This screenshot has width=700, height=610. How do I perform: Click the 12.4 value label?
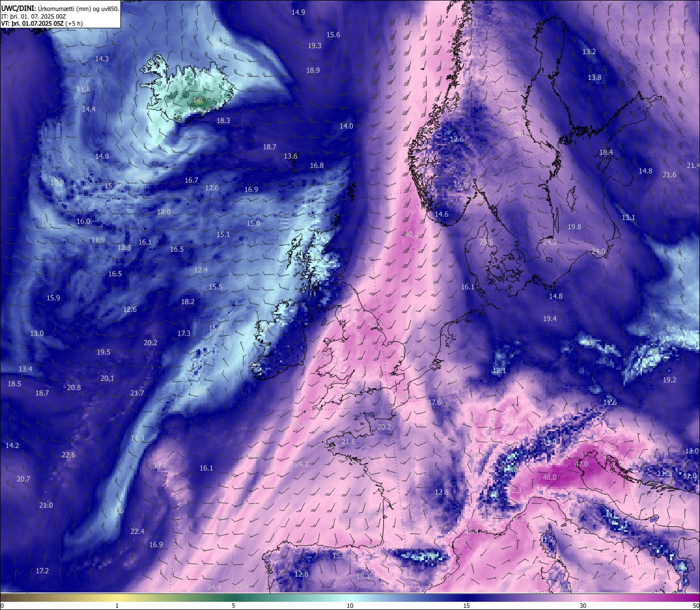[201, 270]
